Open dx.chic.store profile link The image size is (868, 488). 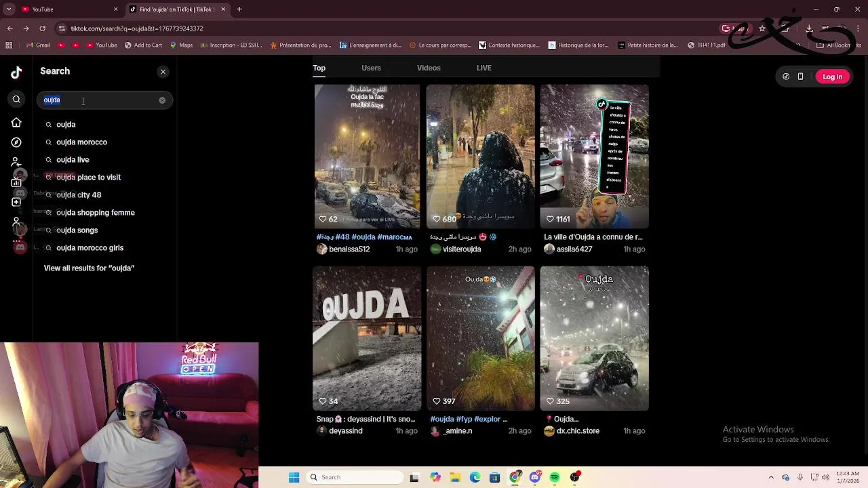(578, 430)
